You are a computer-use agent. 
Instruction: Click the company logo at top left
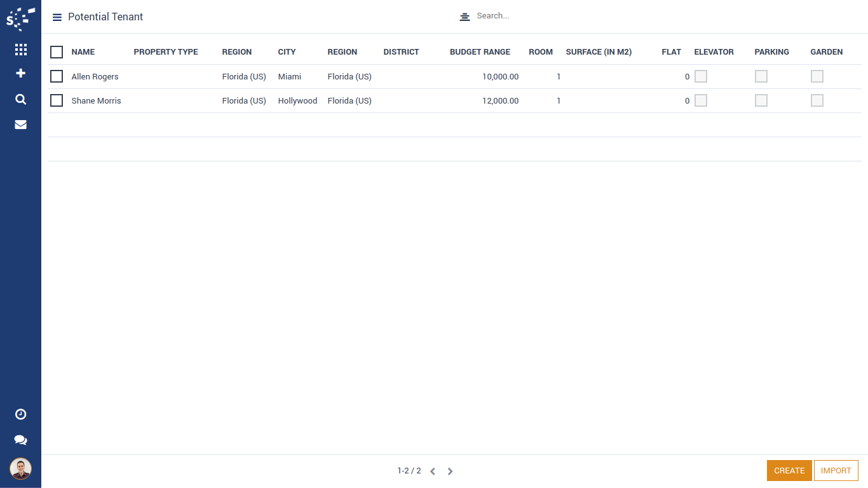click(20, 18)
